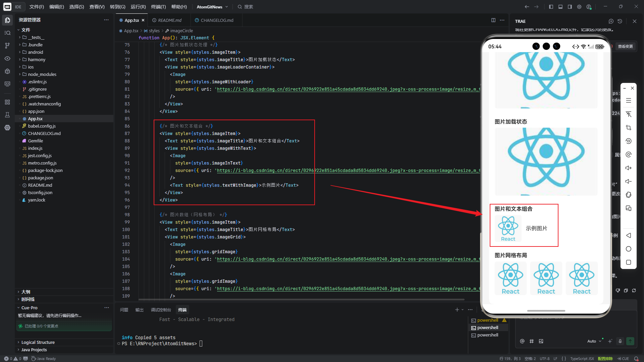Close the App.tsx editor tab
644x362 pixels.
pos(143,20)
